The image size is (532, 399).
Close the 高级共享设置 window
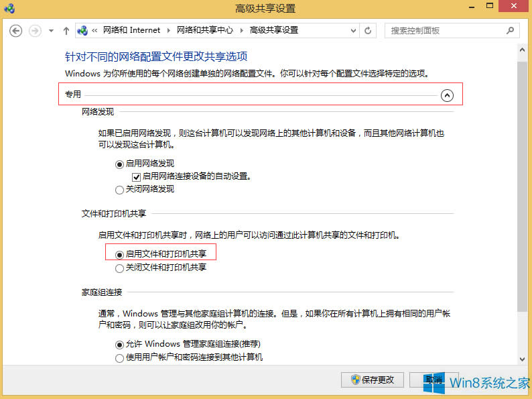[514, 6]
